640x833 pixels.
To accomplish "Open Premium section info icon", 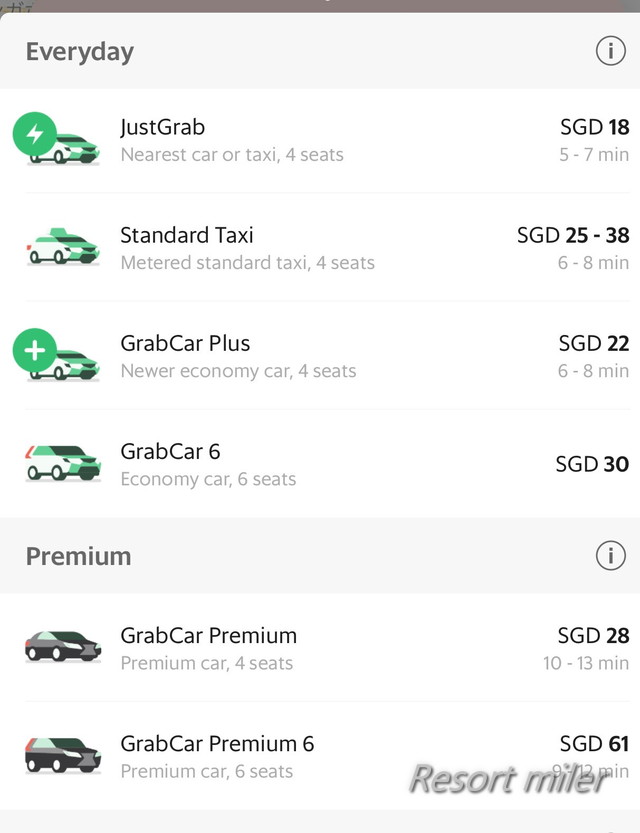I will click(x=610, y=555).
